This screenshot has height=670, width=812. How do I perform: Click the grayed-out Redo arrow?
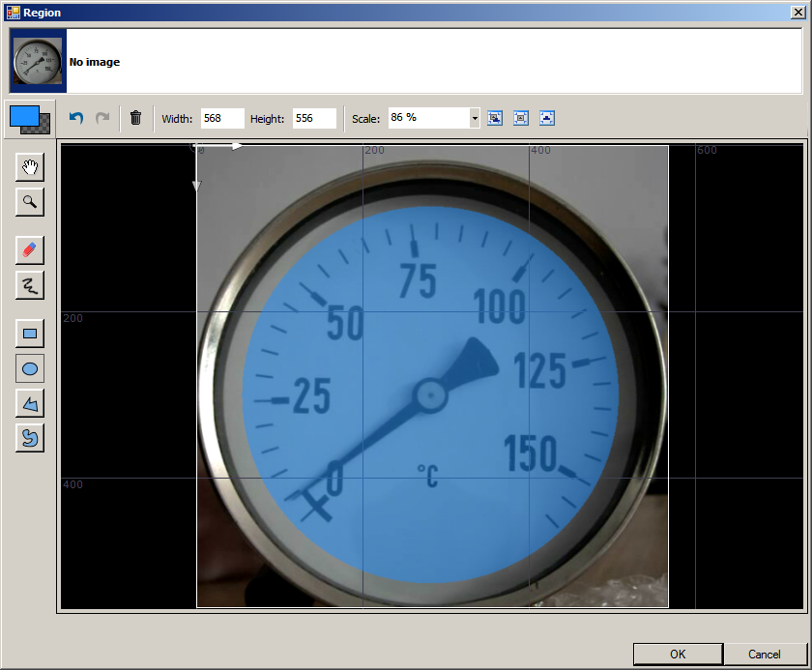click(x=102, y=118)
